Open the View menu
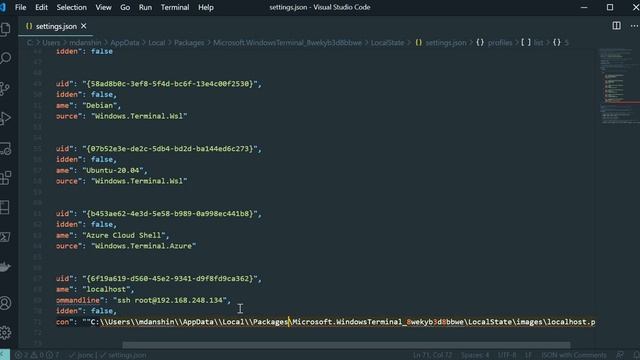Image resolution: width=640 pixels, height=360 pixels. 103,7
